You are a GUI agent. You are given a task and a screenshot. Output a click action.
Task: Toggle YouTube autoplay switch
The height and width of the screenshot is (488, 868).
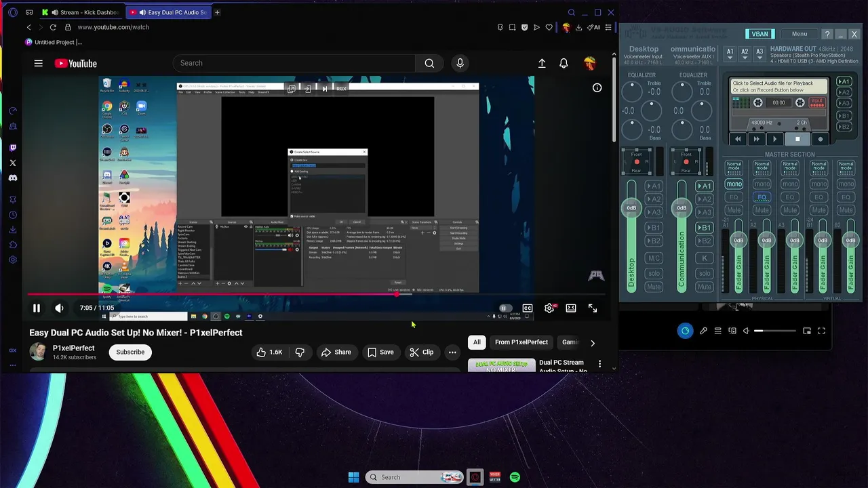[505, 308]
